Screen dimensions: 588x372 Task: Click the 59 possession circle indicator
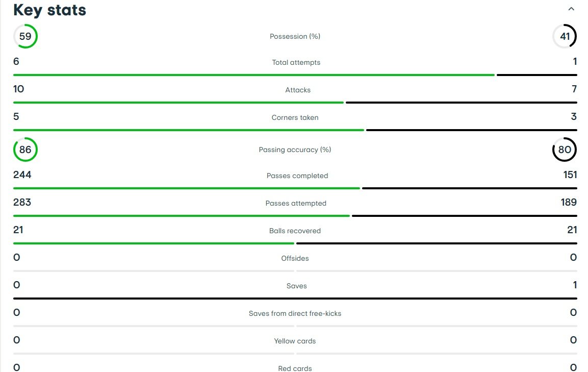pos(25,36)
